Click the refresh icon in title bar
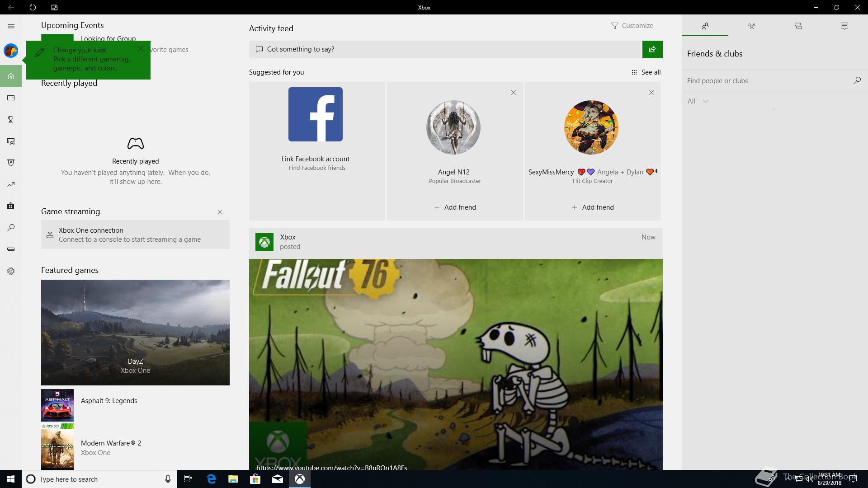The height and width of the screenshot is (488, 868). (x=33, y=7)
